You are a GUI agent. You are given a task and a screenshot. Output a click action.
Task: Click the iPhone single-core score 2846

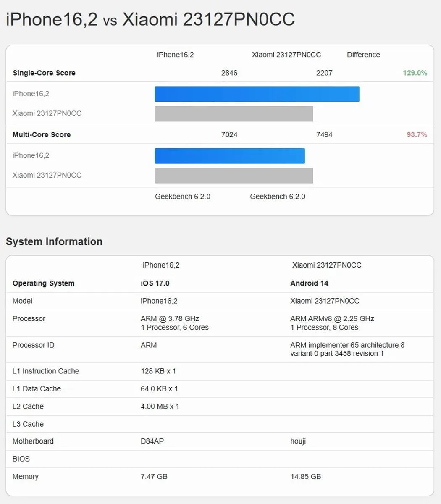[229, 73]
